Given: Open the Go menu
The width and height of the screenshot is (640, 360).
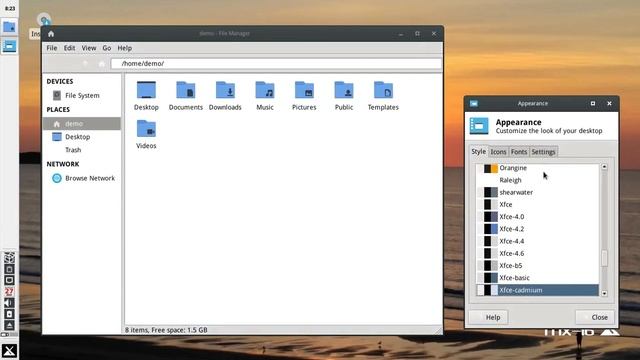Looking at the screenshot, I should click(x=107, y=48).
